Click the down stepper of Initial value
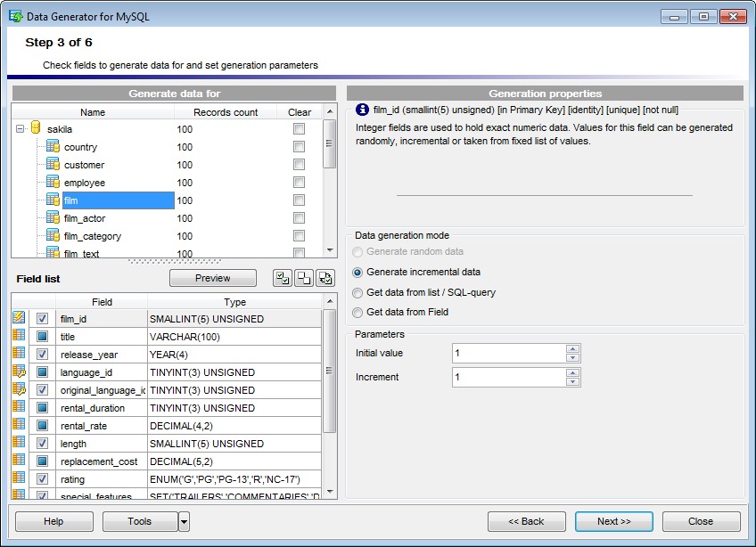Viewport: 756px width, 547px height. pos(573,357)
